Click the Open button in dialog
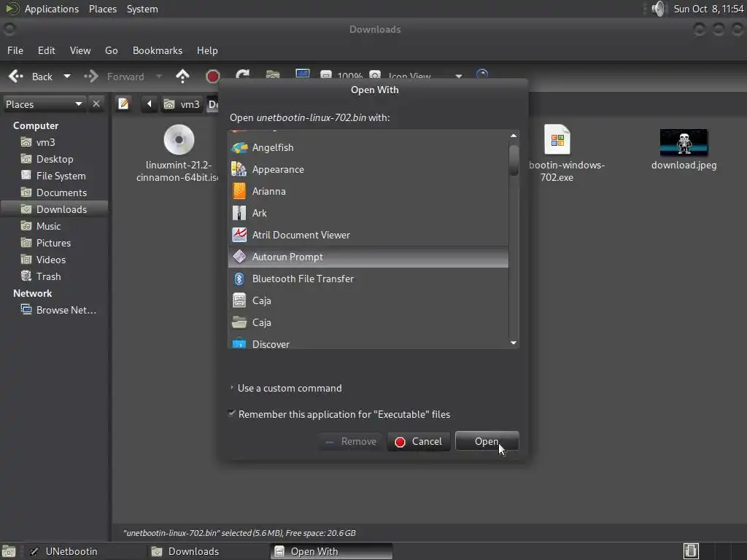The image size is (747, 560). click(x=487, y=441)
